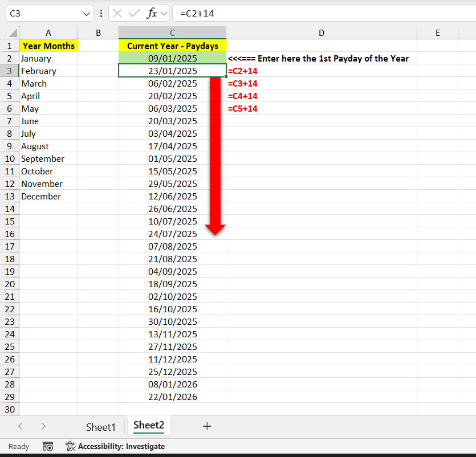476x457 pixels.
Task: Click Accessibility: Investigate in the status bar
Action: click(x=121, y=446)
